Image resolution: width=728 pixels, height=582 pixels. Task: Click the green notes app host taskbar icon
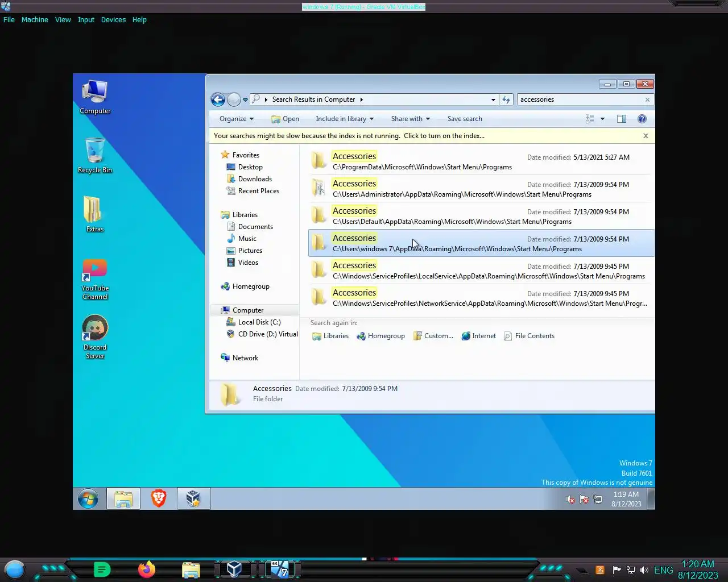102,569
